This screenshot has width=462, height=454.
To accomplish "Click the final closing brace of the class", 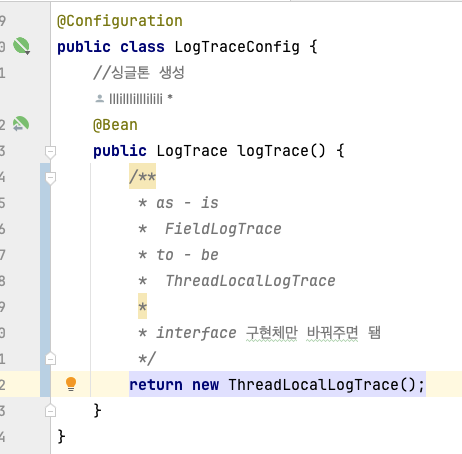I will pyautogui.click(x=61, y=436).
